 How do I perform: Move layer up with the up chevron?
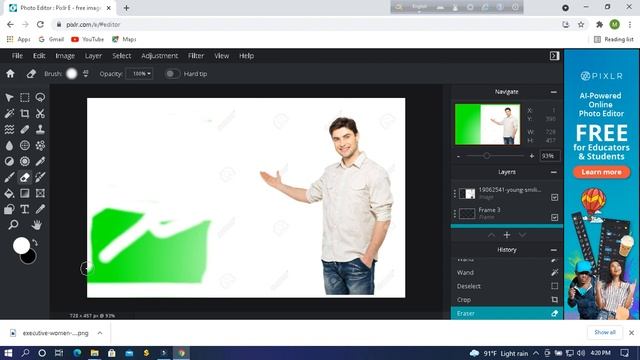pos(491,235)
